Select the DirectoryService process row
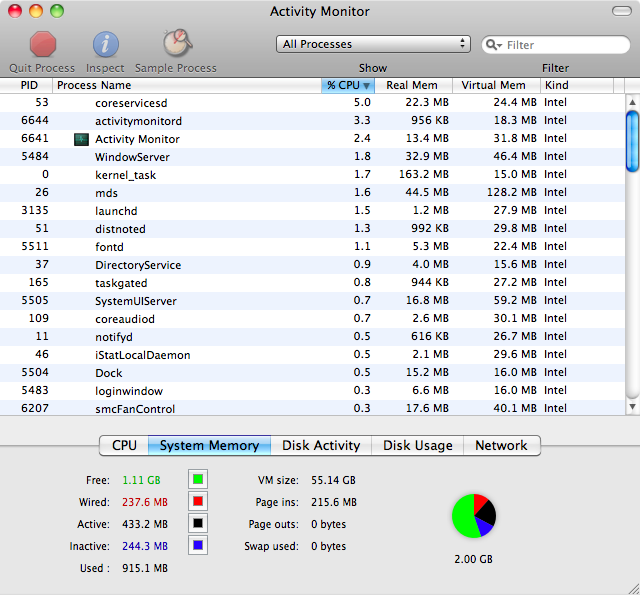The image size is (640, 595). [312, 265]
